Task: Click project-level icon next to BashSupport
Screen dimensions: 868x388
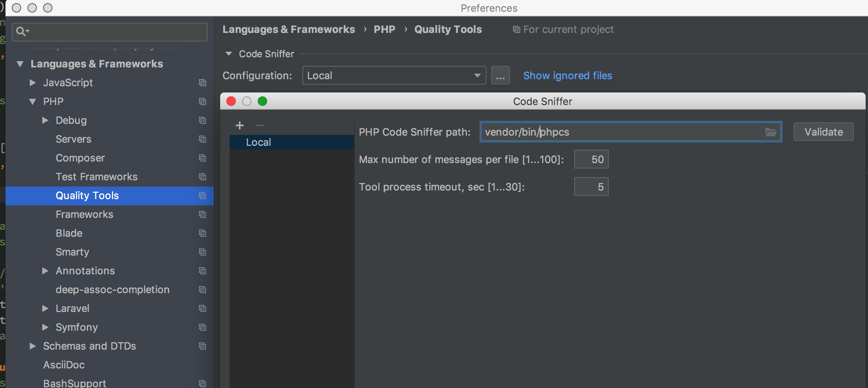Action: (x=203, y=383)
